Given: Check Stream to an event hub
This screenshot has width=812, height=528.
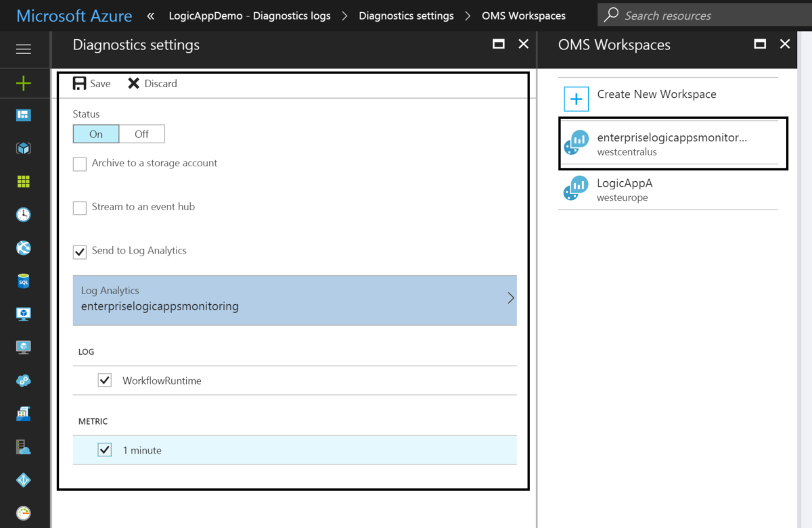Looking at the screenshot, I should [79, 207].
